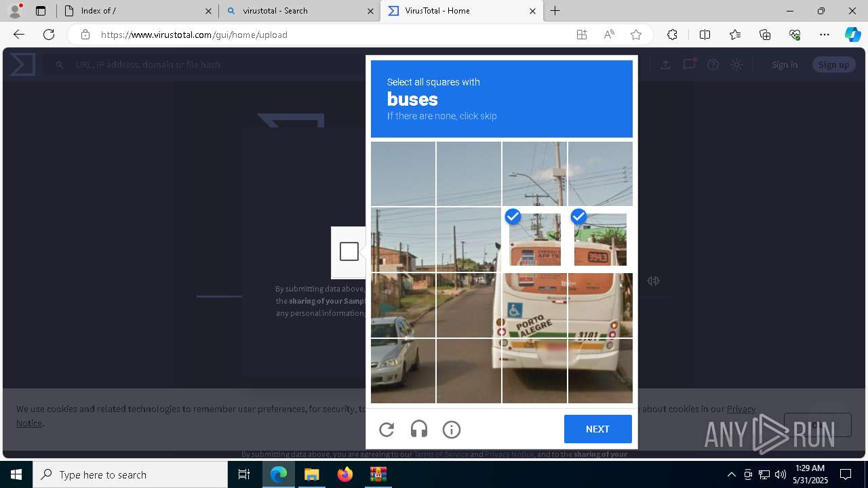The height and width of the screenshot is (488, 868).
Task: Open the tab actions menu
Action: [x=41, y=11]
